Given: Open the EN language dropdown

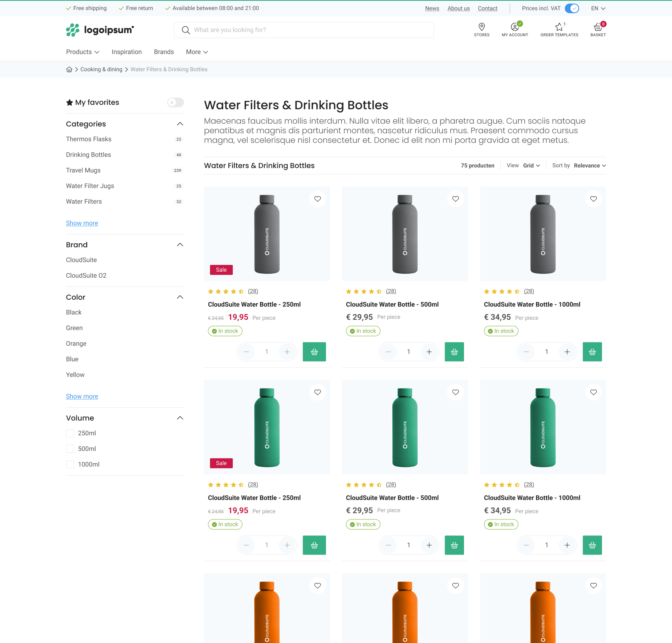Looking at the screenshot, I should (x=598, y=8).
